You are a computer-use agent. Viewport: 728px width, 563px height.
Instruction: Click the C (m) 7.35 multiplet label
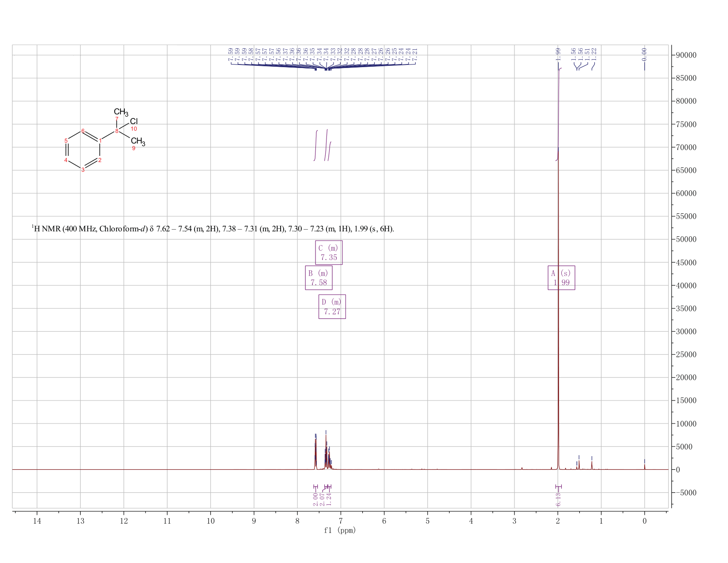click(x=329, y=253)
